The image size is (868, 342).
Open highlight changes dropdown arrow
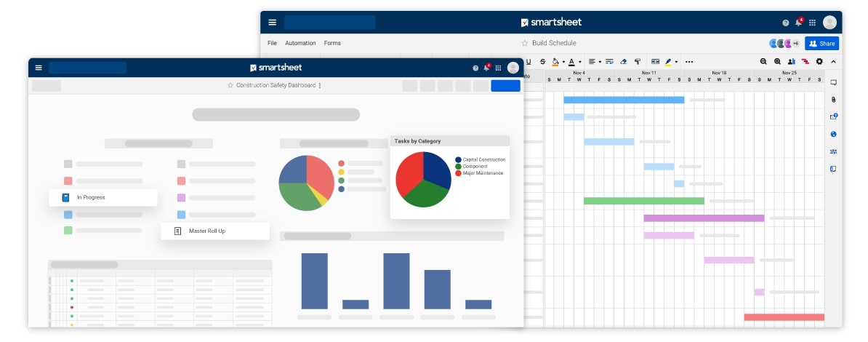(676, 62)
